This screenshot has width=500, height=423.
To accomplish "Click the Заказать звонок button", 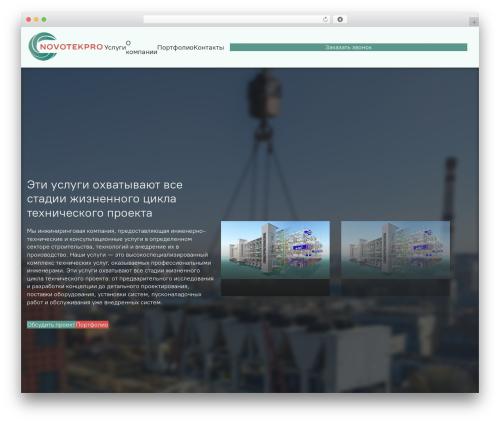I will [348, 47].
